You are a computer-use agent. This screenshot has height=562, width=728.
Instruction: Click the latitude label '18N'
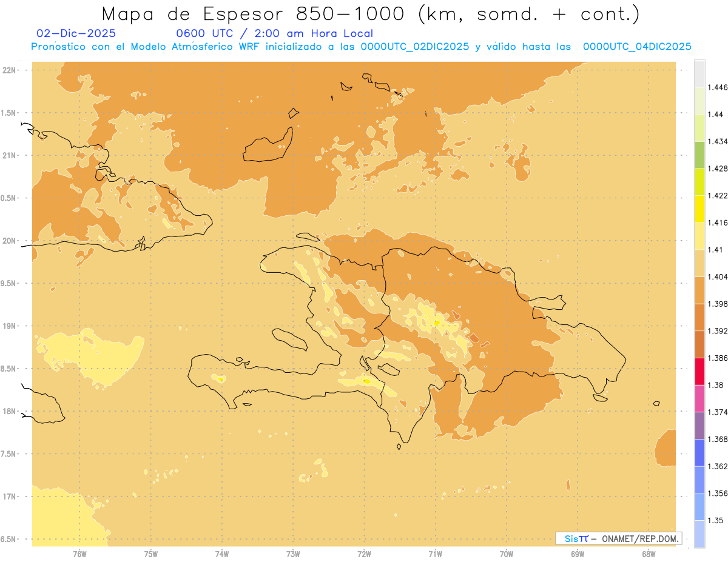(x=10, y=412)
